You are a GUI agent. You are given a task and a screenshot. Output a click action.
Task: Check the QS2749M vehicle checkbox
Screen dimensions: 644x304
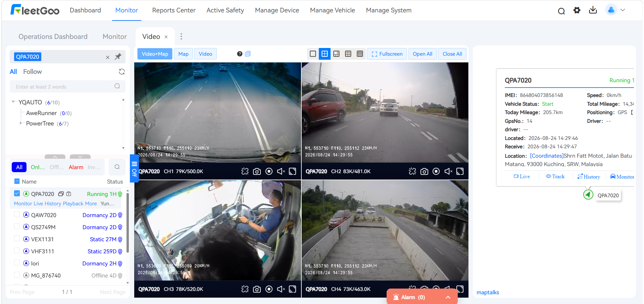pos(17,227)
